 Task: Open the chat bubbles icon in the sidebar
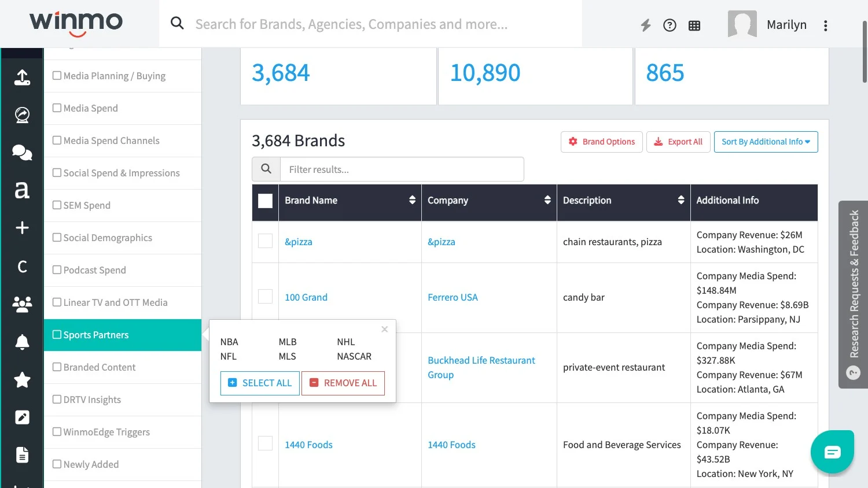pyautogui.click(x=22, y=153)
